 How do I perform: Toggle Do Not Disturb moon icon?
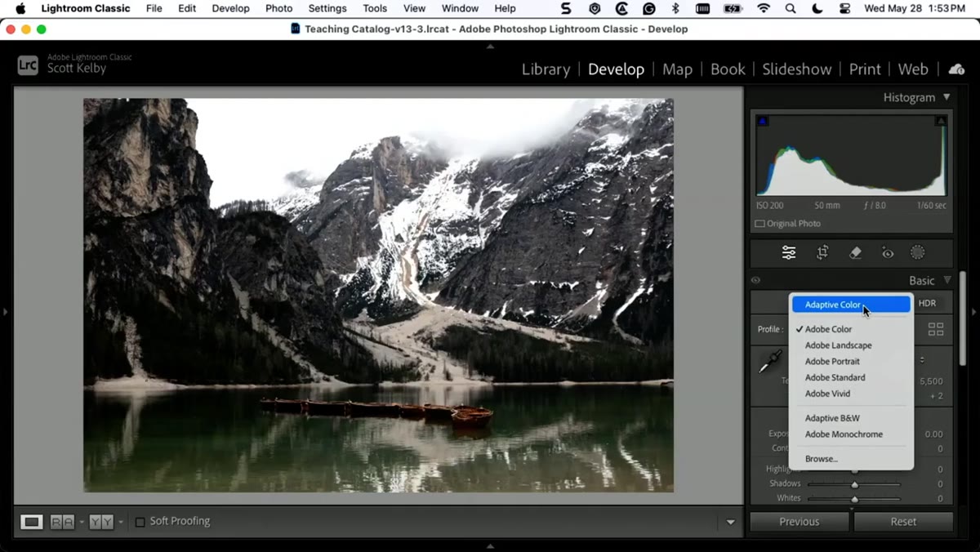817,8
